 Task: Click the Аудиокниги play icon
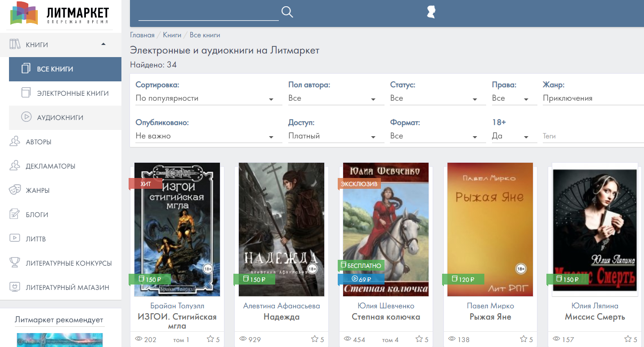(x=26, y=117)
